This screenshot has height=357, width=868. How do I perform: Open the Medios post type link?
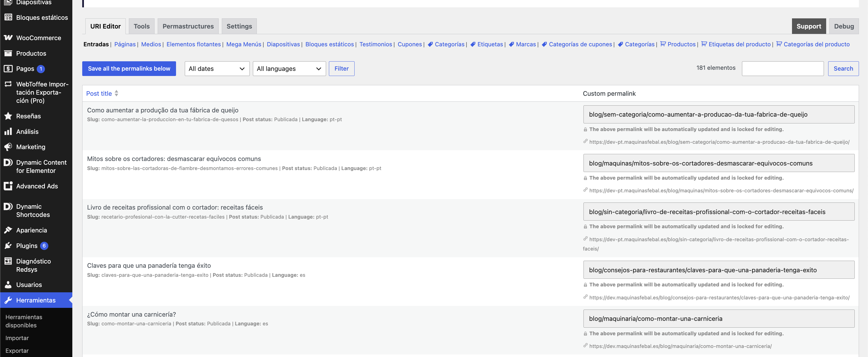pos(151,44)
